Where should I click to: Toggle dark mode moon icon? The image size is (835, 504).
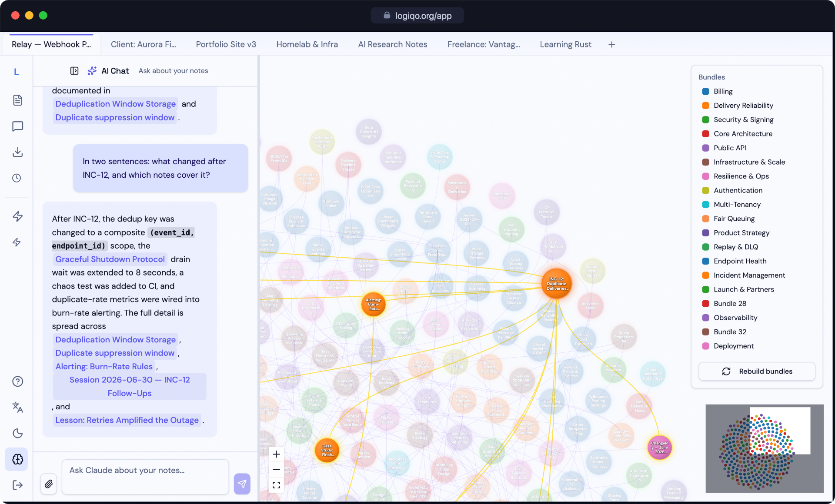(x=17, y=433)
